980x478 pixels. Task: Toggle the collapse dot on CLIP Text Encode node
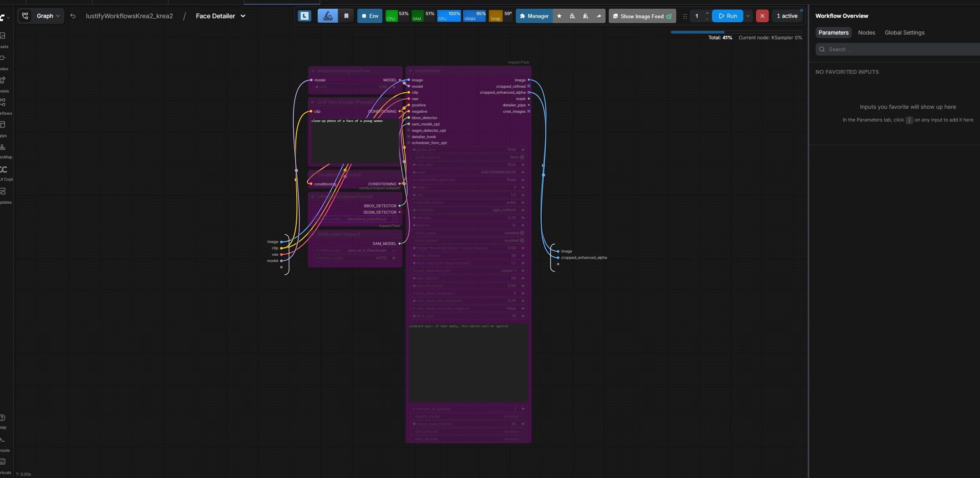313,102
